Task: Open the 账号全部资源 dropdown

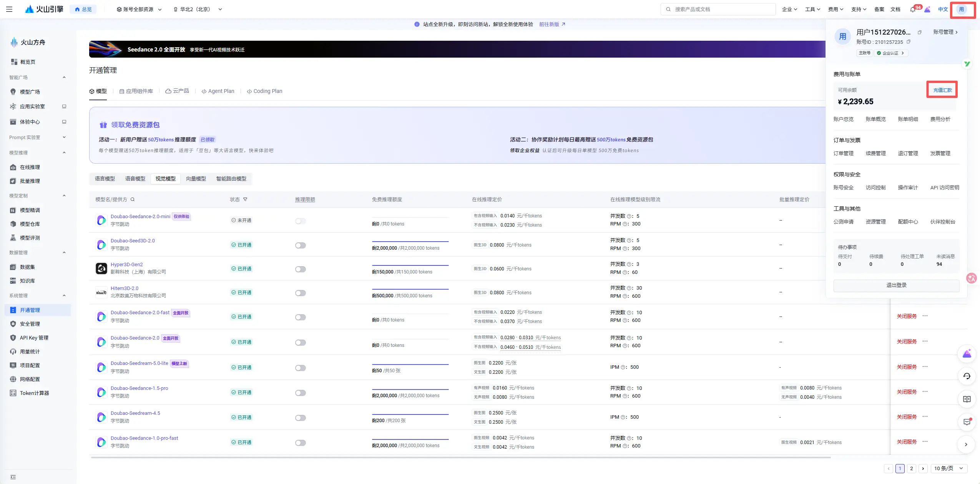Action: click(139, 9)
